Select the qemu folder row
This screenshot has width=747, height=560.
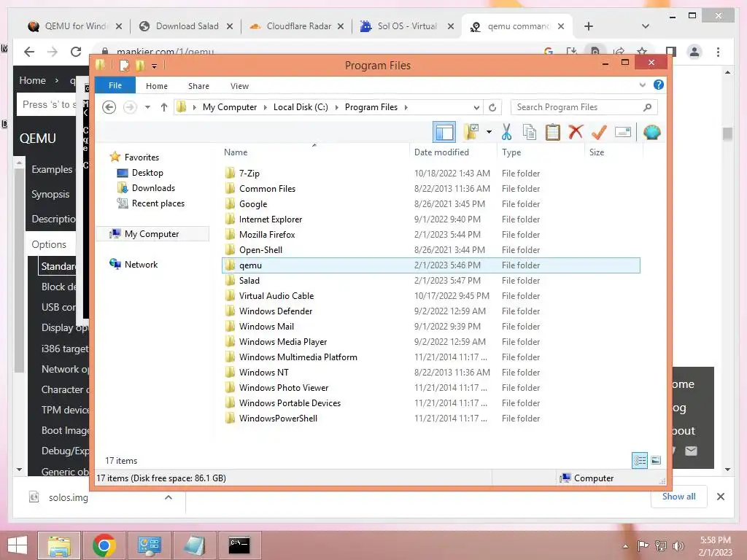tap(430, 265)
